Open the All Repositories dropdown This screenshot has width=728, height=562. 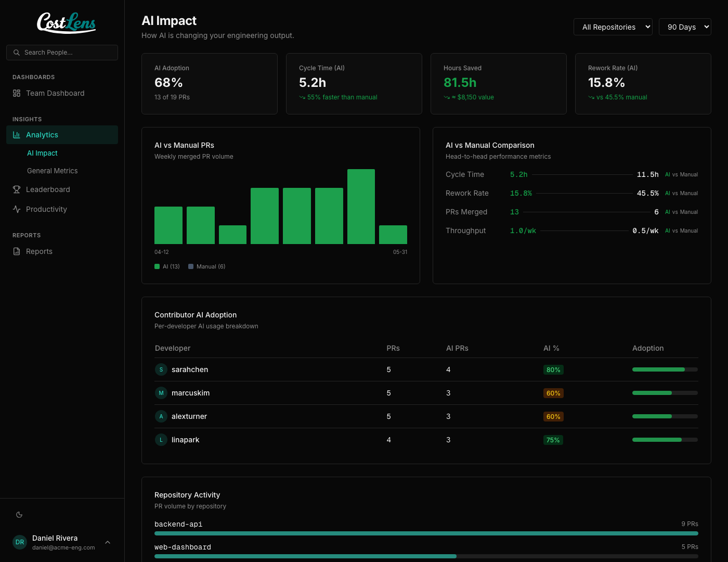[x=613, y=27]
